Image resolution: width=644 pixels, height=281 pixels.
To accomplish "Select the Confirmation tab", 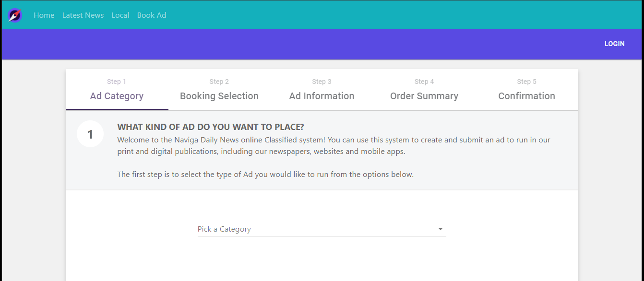I will [x=526, y=96].
